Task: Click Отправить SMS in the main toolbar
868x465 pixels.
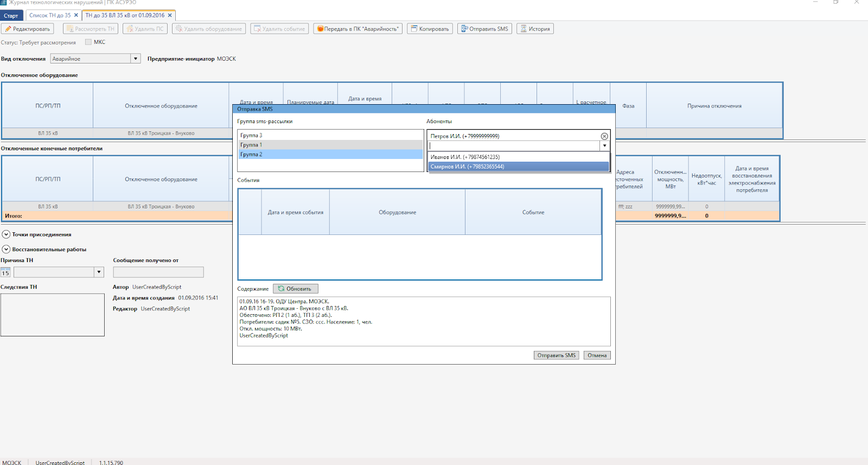Action: (x=484, y=29)
